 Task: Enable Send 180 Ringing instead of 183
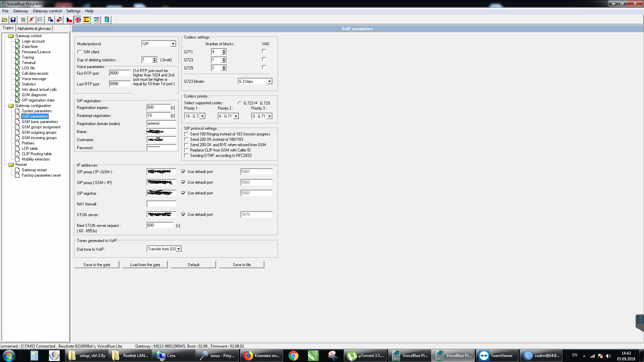[x=186, y=134]
